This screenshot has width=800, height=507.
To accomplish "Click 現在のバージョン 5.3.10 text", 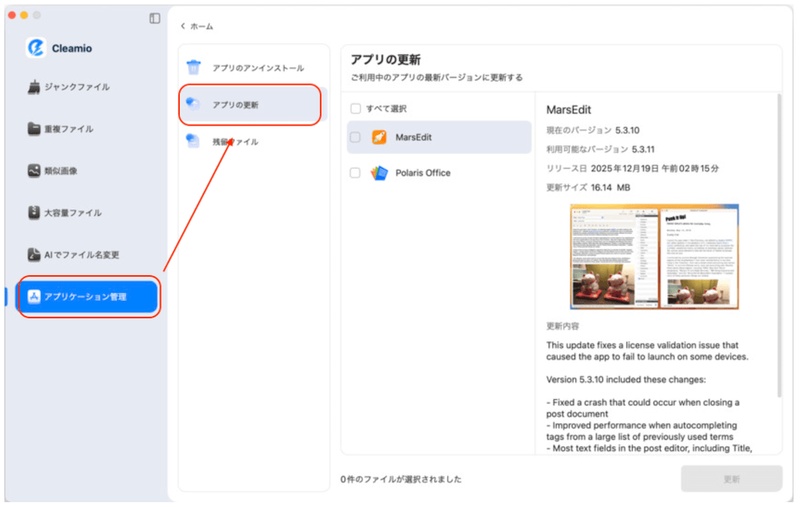I will [592, 130].
